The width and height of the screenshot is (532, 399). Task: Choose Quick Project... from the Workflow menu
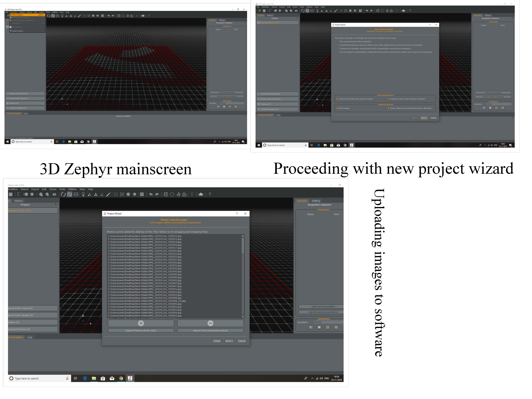[27, 31]
